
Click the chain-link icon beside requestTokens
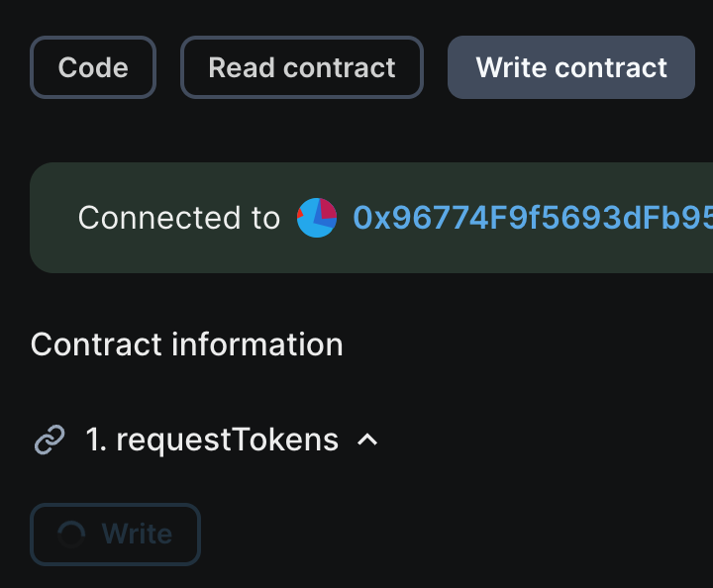pos(50,440)
